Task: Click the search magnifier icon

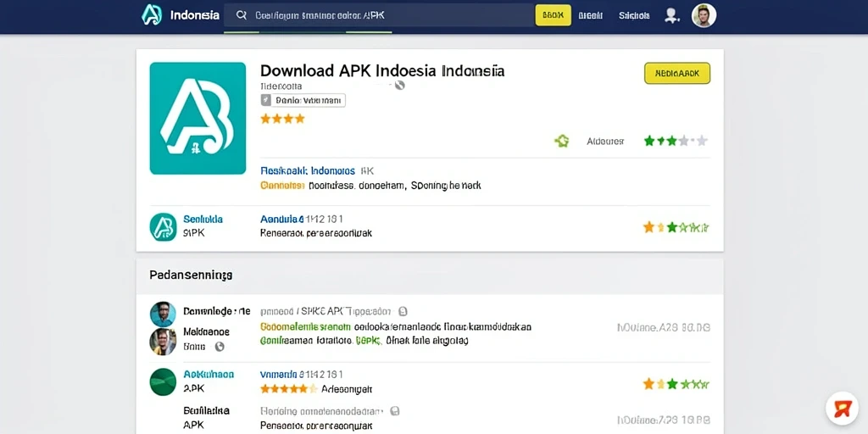Action: [x=242, y=15]
